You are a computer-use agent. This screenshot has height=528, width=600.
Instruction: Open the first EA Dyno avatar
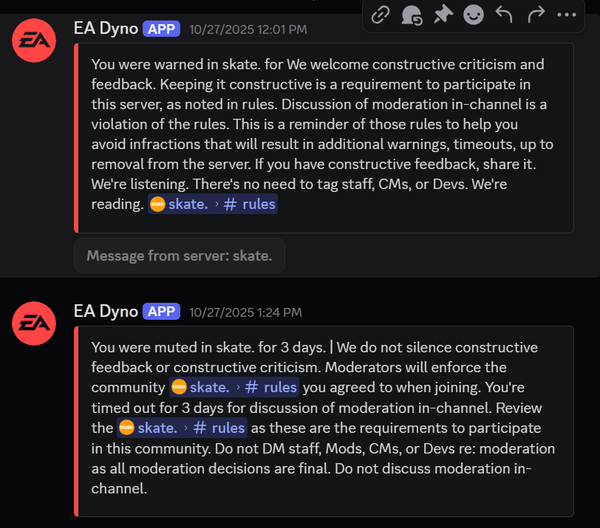point(32,42)
